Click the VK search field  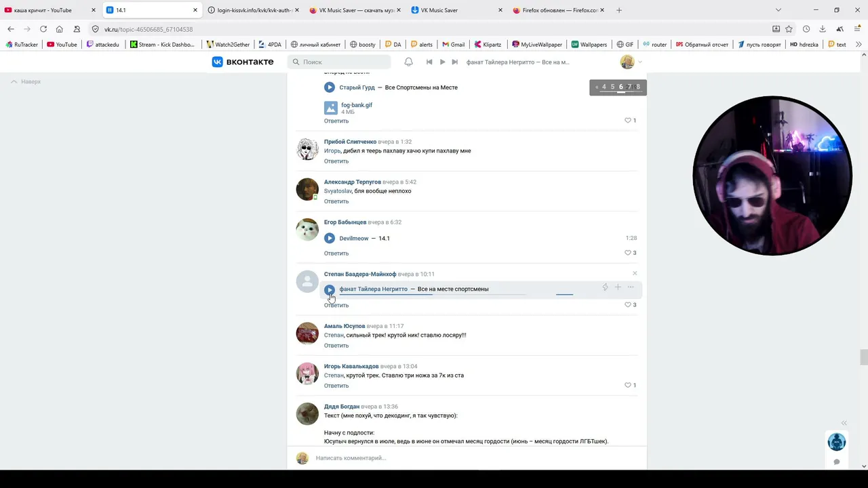pos(339,62)
